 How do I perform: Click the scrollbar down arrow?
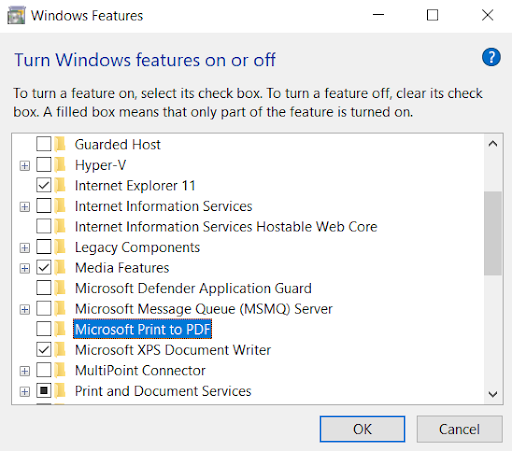[493, 394]
